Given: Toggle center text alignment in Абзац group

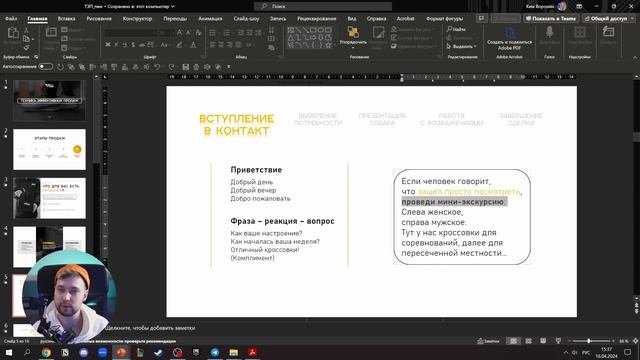Looking at the screenshot, I should pos(221,44).
